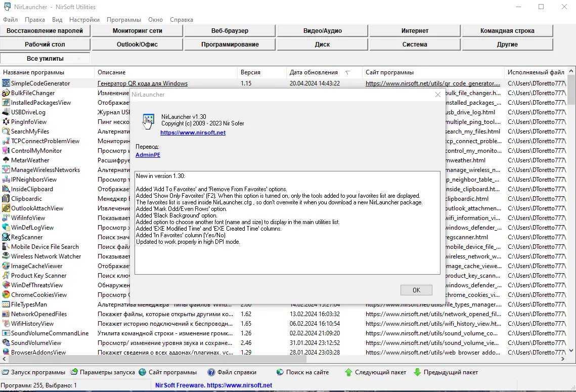Open the nirsoft.net link in dialog
Image resolution: width=576 pixels, height=392 pixels.
[193, 133]
